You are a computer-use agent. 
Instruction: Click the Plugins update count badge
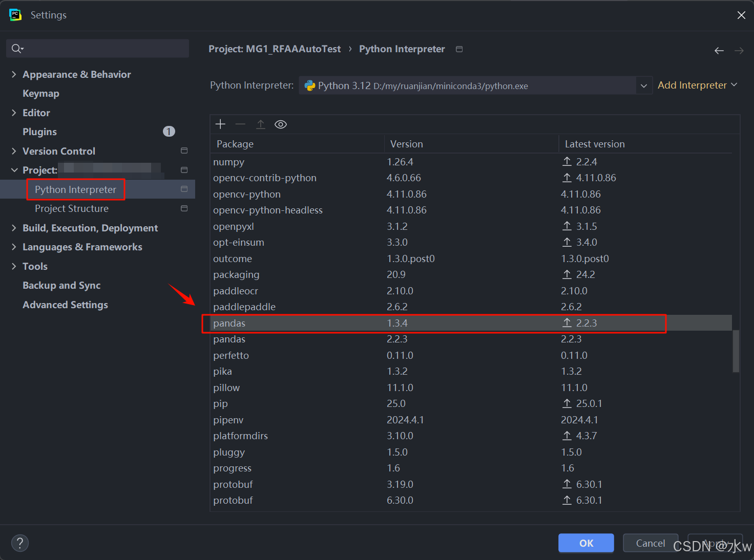pyautogui.click(x=169, y=132)
